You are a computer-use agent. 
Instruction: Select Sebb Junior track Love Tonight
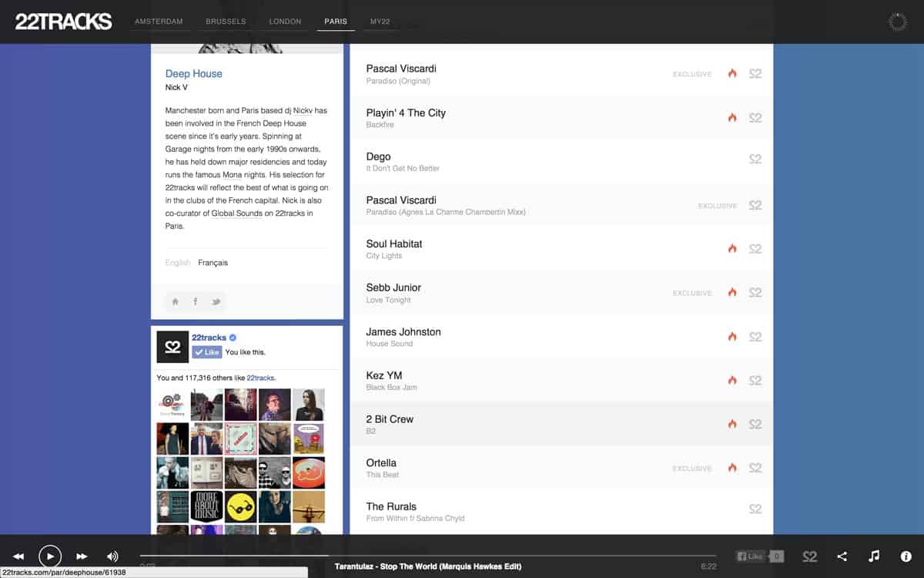pos(561,293)
